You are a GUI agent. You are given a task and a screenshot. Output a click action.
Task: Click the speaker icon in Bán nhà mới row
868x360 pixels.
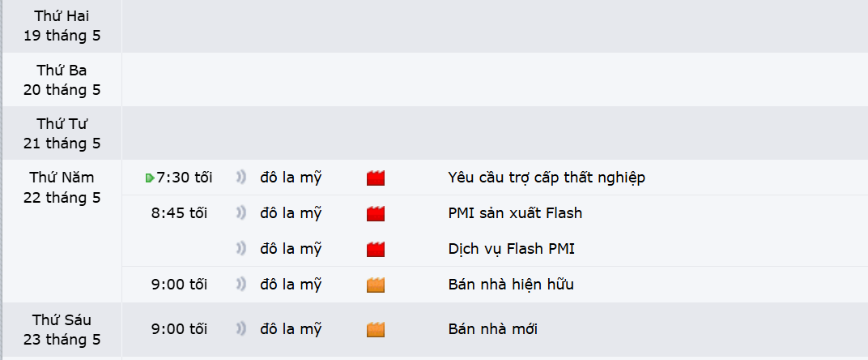click(240, 329)
